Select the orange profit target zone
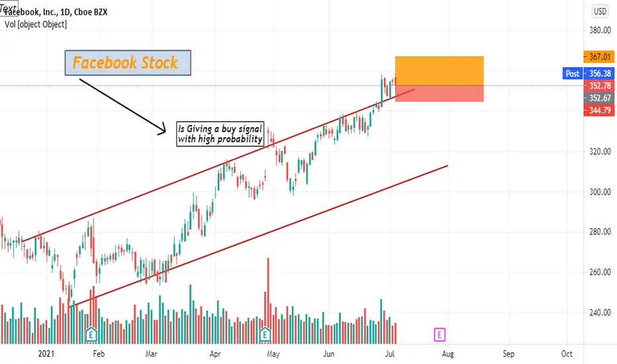Image resolution: width=617 pixels, height=364 pixels. pyautogui.click(x=439, y=71)
